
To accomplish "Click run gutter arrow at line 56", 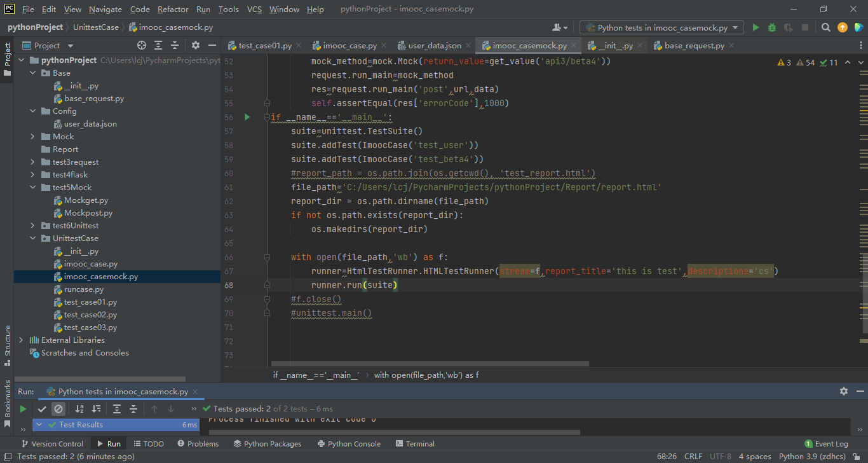I will click(247, 117).
